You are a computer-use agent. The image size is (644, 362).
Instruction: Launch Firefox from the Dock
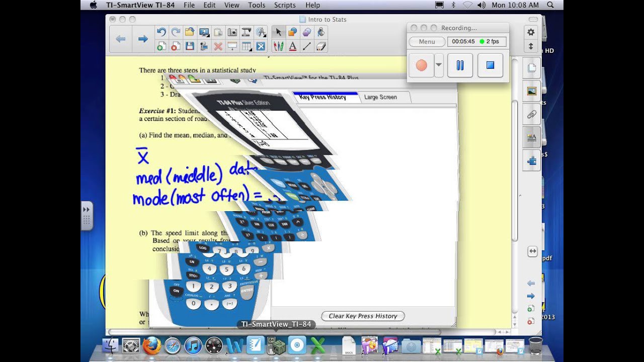[151, 346]
